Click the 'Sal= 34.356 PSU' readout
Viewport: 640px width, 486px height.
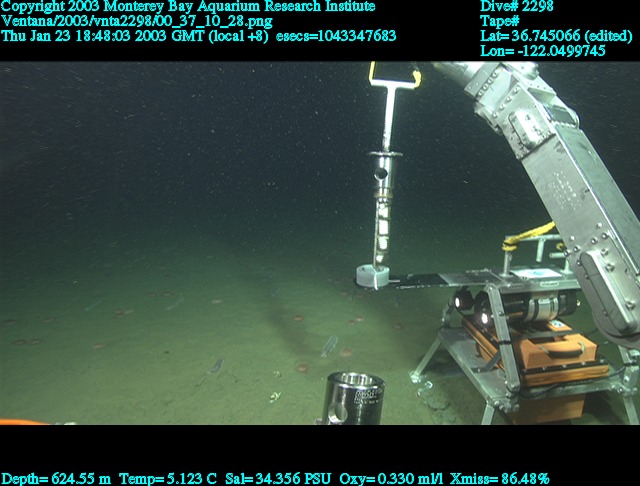(278, 478)
